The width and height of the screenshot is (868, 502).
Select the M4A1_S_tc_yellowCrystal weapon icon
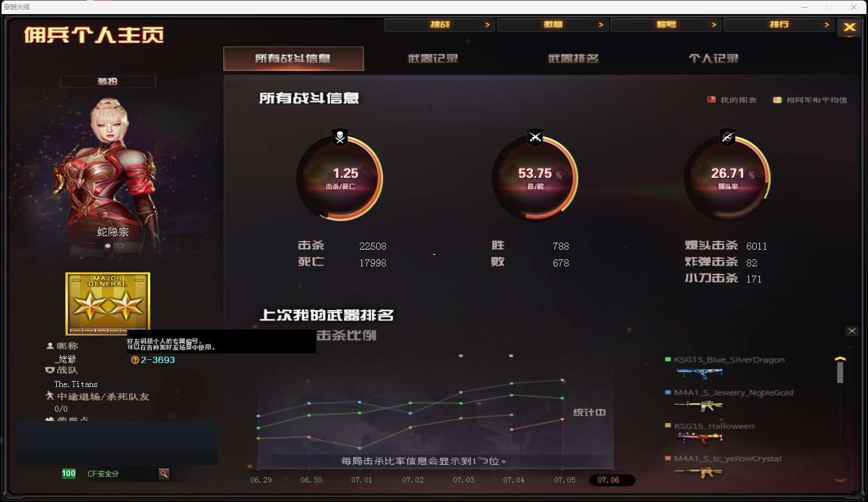click(699, 472)
